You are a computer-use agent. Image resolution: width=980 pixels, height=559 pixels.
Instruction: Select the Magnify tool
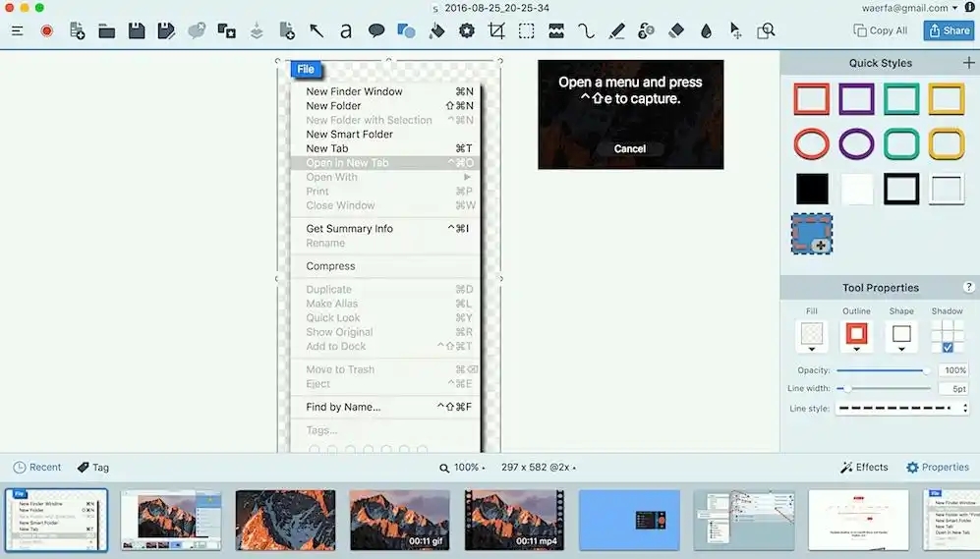pos(766,30)
